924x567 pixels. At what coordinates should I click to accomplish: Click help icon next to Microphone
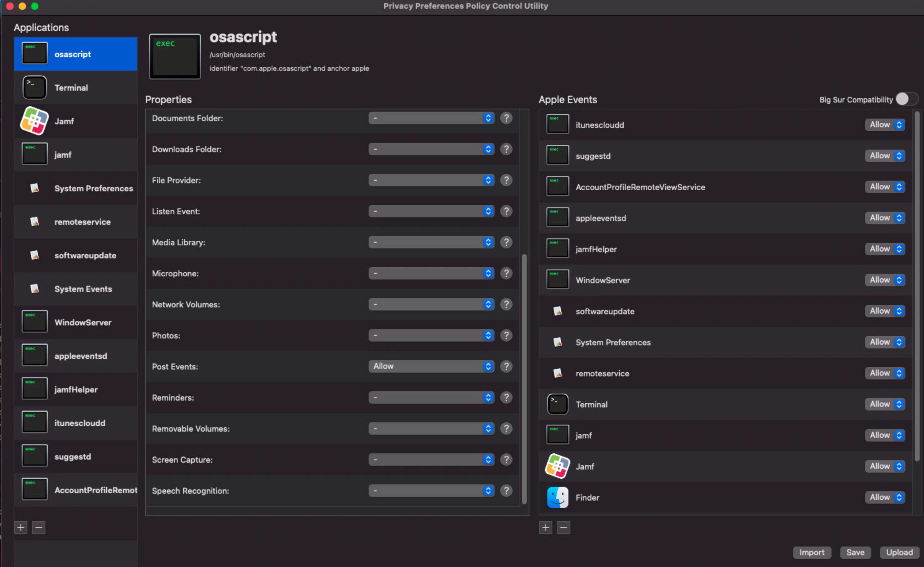[x=506, y=273]
